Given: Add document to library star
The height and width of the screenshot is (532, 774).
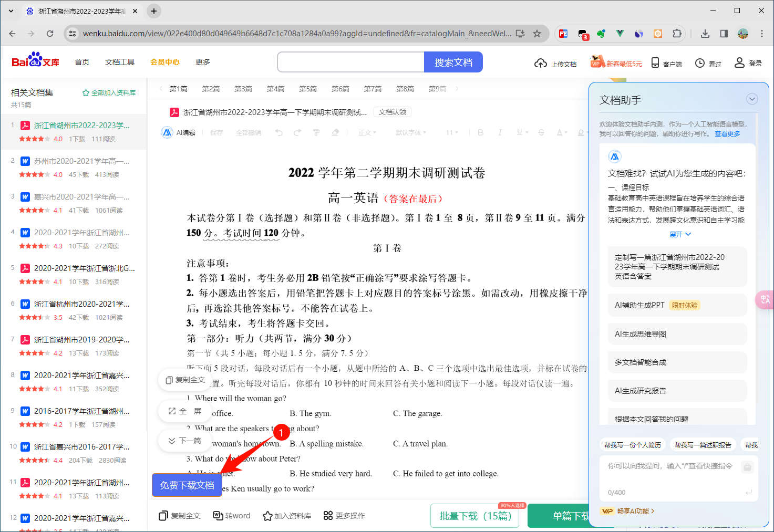Looking at the screenshot, I should point(287,516).
